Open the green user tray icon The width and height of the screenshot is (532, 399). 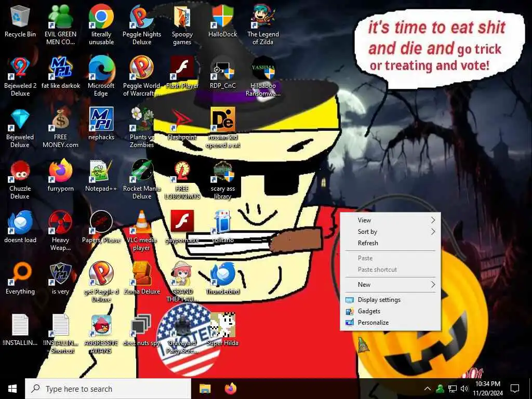pyautogui.click(x=440, y=389)
